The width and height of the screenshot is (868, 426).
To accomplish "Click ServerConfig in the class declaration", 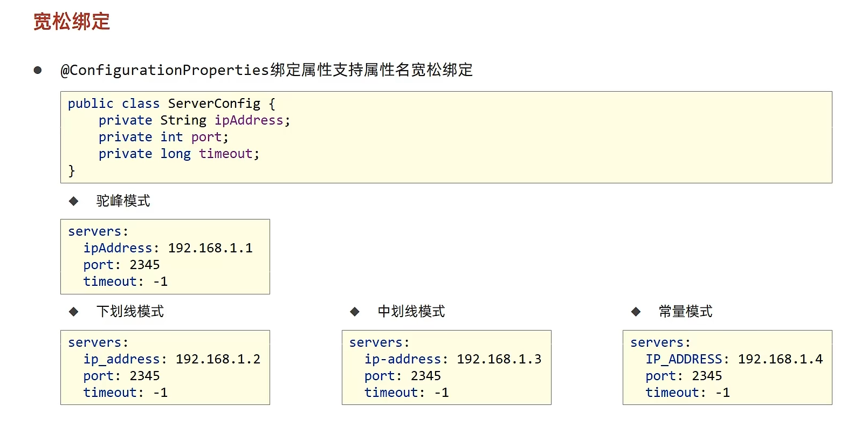I will tap(214, 104).
